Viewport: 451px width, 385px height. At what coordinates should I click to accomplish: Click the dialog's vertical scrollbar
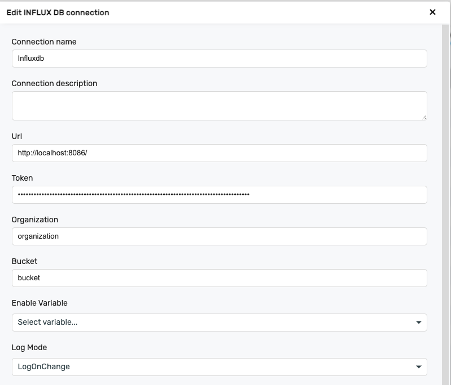[445, 205]
